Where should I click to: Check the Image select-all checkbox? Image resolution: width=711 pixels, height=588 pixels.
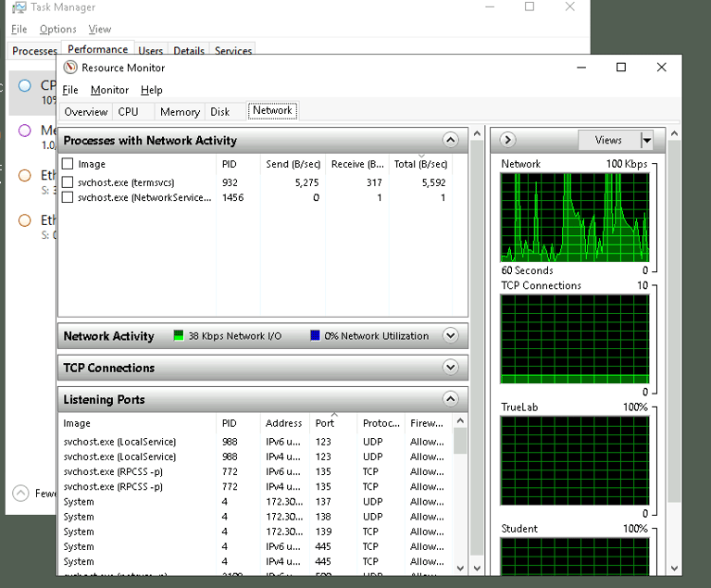pos(68,164)
